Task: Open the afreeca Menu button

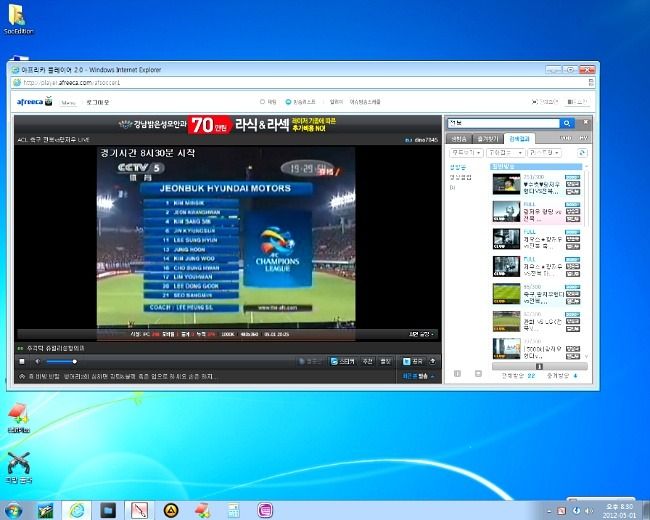Action: pos(68,102)
